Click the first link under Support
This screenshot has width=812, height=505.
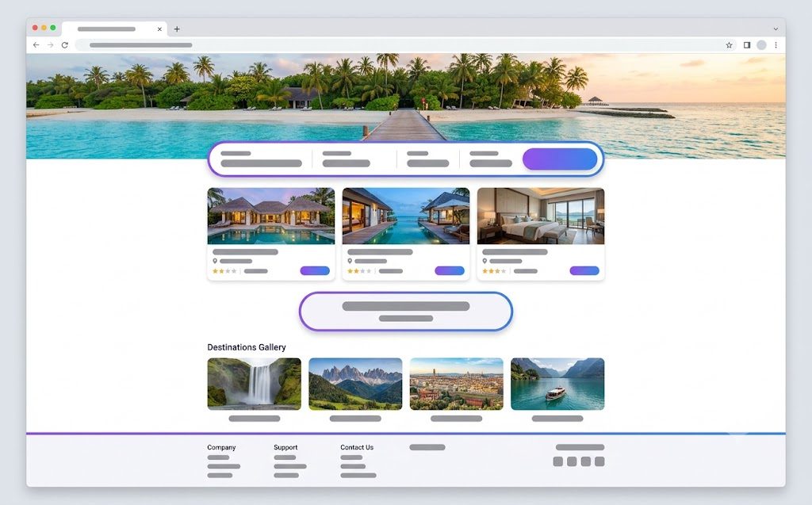(285, 457)
